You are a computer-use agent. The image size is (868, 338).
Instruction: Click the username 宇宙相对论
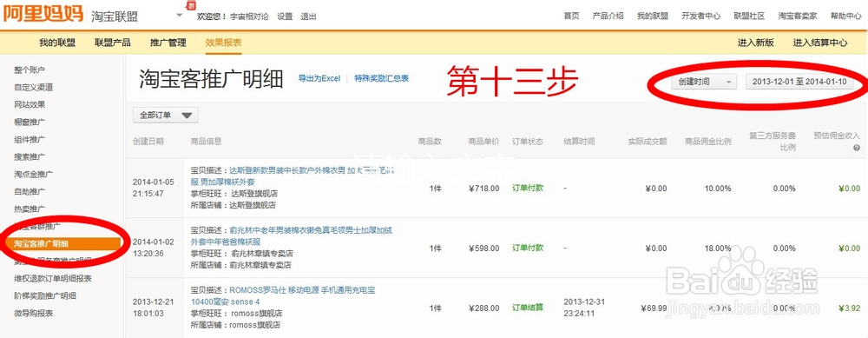click(249, 17)
